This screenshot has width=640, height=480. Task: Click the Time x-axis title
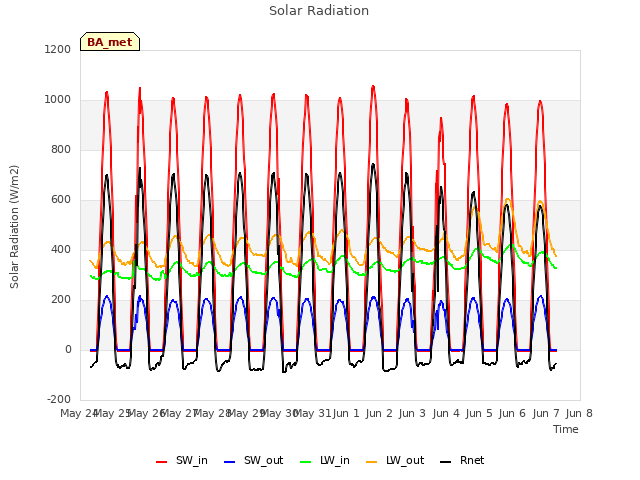[x=566, y=429]
